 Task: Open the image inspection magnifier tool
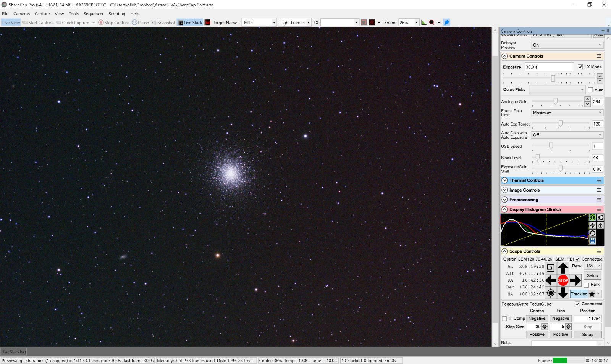pos(431,22)
